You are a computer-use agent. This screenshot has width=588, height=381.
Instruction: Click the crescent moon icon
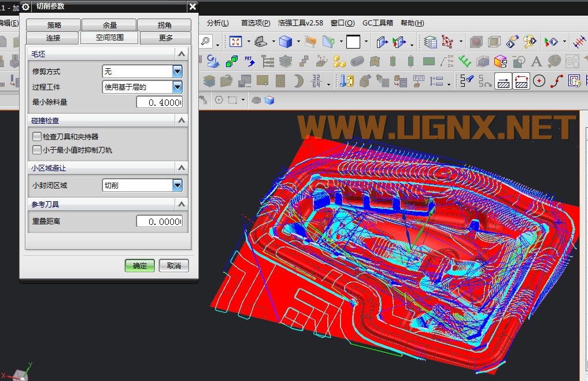[x=298, y=81]
